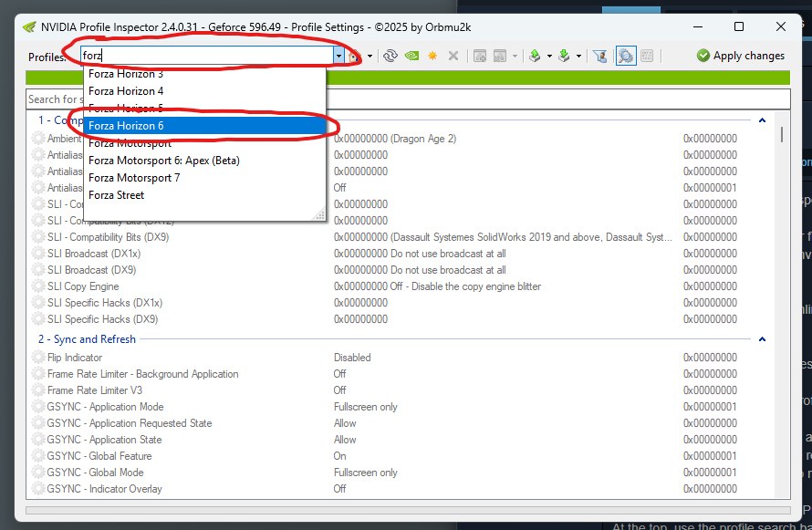Remove application from current profile
Image resolution: width=812 pixels, height=530 pixels.
coord(500,56)
